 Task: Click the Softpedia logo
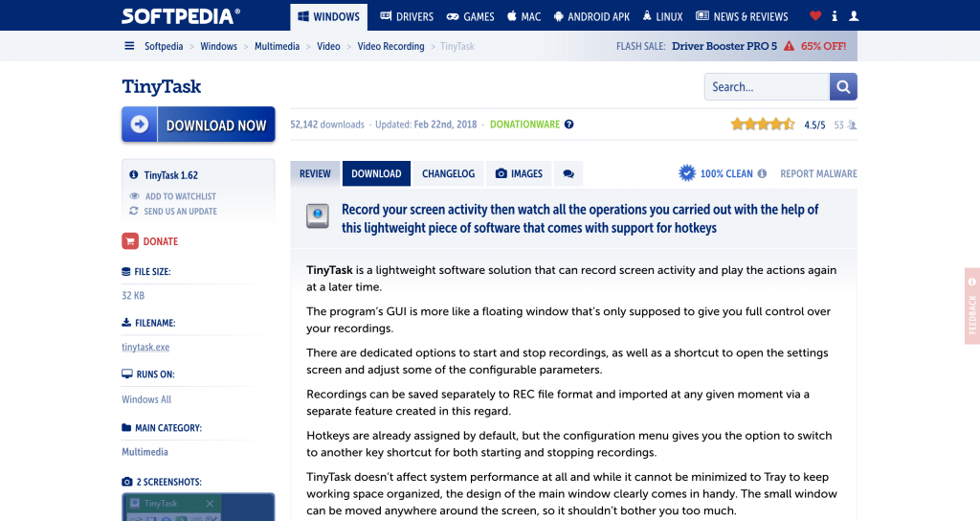180,16
